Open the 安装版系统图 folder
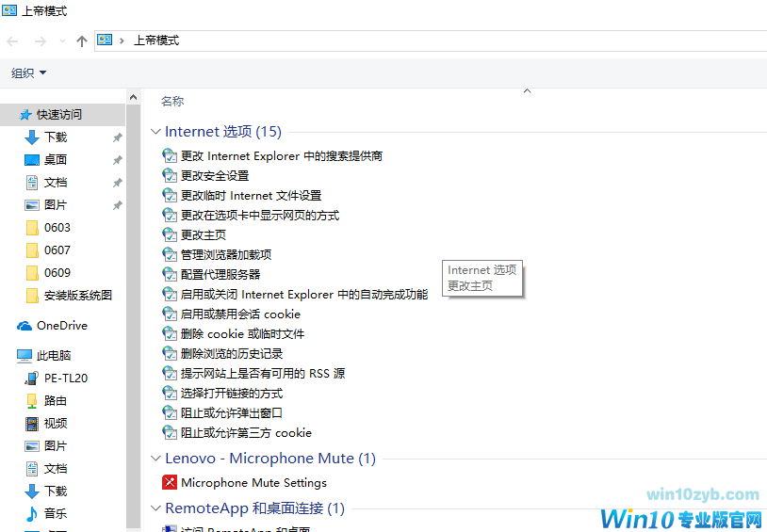This screenshot has height=532, width=767. click(78, 296)
